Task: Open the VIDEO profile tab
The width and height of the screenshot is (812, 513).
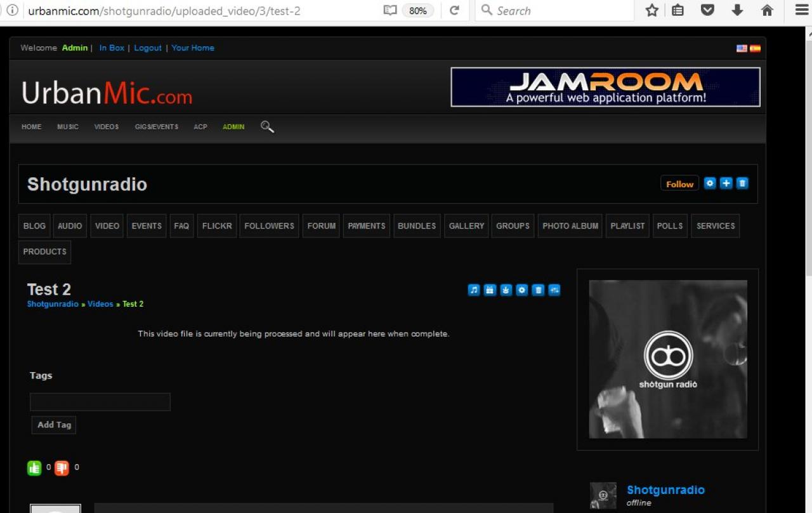Action: [x=107, y=226]
